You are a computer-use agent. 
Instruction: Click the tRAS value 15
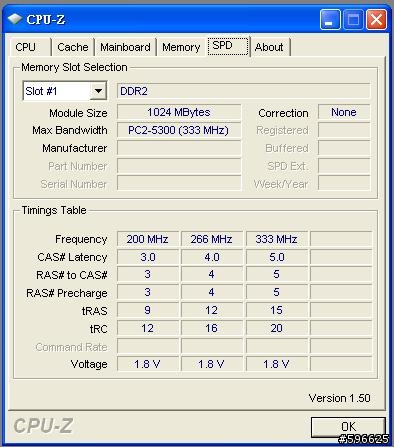coord(277,310)
